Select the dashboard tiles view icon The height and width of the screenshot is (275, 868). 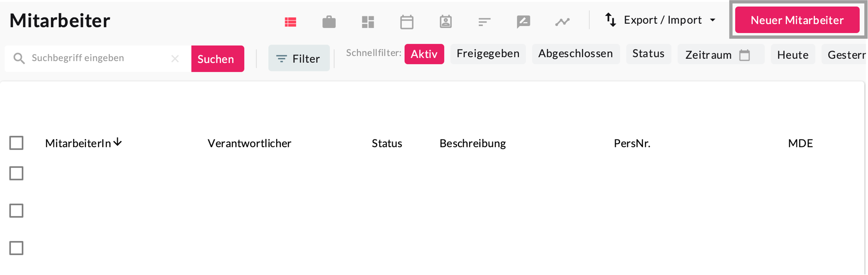click(368, 22)
